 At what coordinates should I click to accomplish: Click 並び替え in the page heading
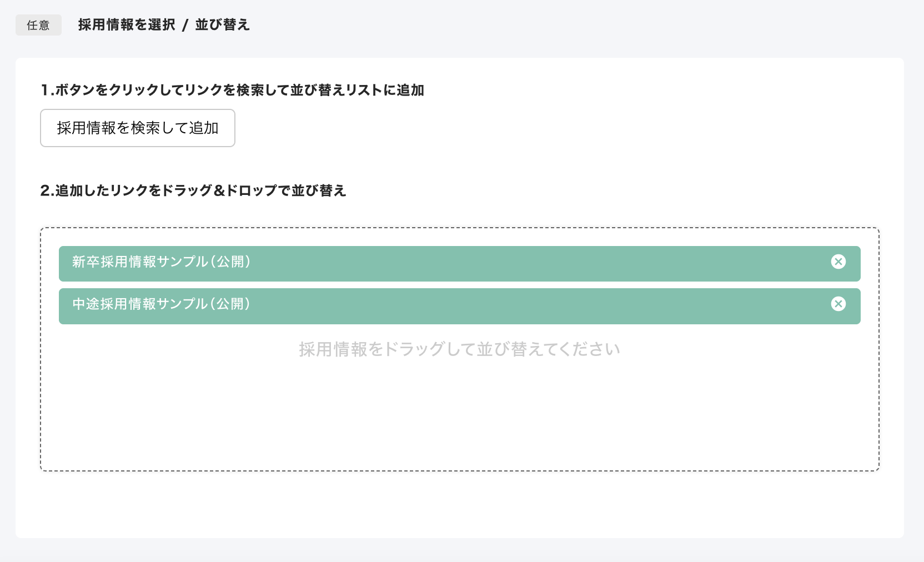222,25
